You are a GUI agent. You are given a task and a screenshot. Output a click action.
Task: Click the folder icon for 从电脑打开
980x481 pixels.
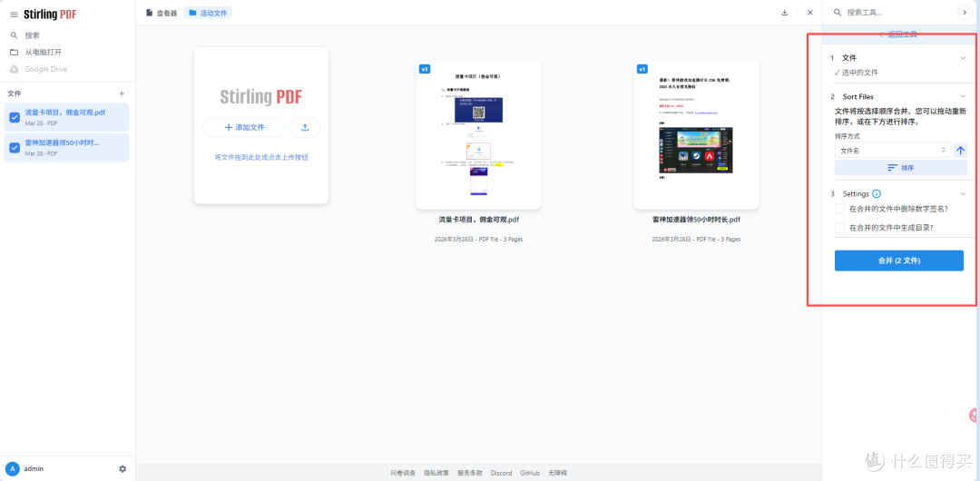click(14, 52)
